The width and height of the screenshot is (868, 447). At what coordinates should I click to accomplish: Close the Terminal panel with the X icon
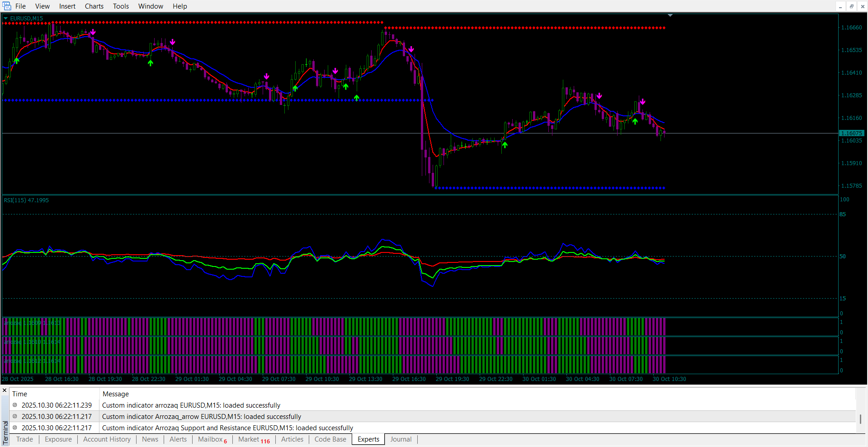point(5,390)
